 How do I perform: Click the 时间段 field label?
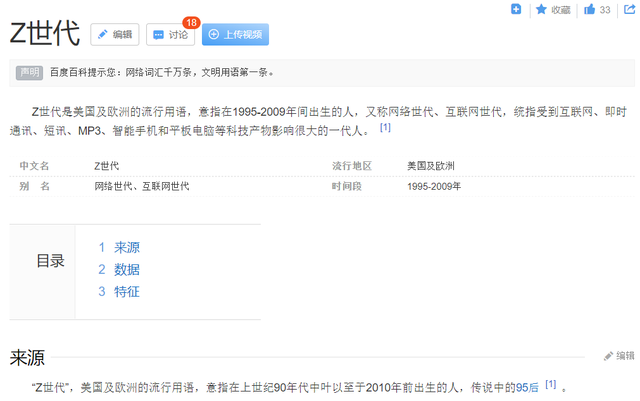[x=347, y=186]
